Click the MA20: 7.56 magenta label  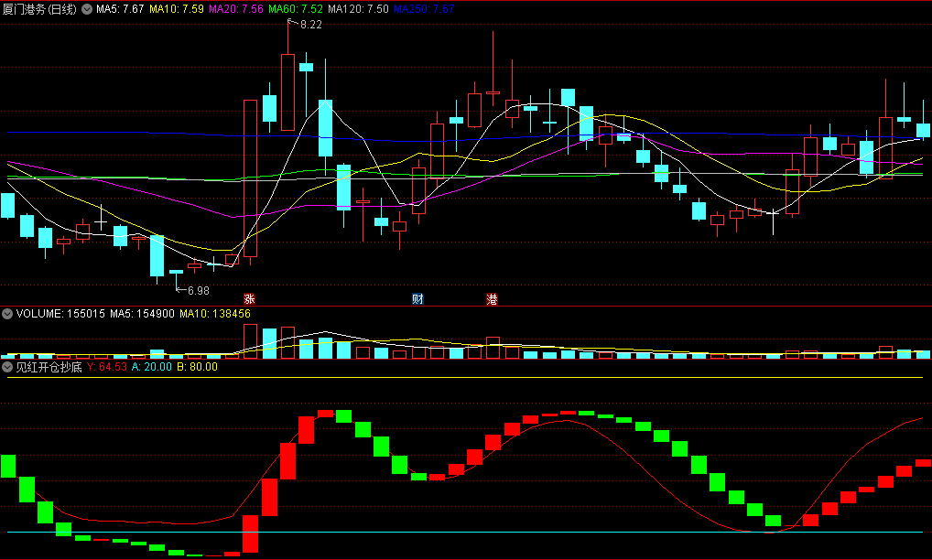(x=236, y=9)
